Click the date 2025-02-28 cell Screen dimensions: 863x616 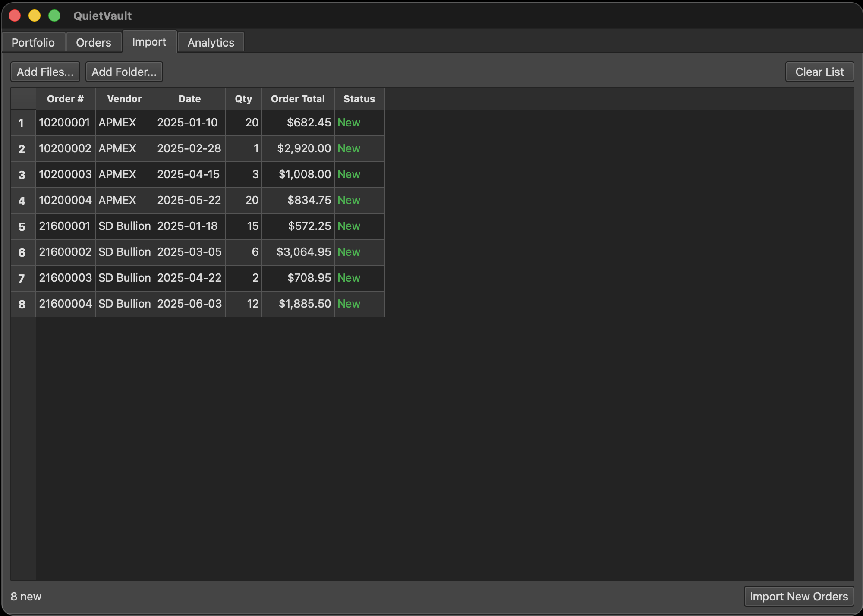[x=190, y=149]
